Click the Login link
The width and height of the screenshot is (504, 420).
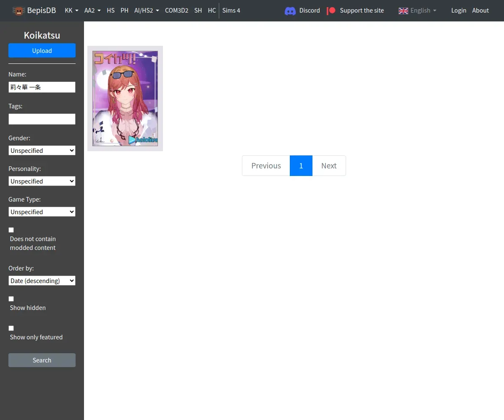click(459, 10)
